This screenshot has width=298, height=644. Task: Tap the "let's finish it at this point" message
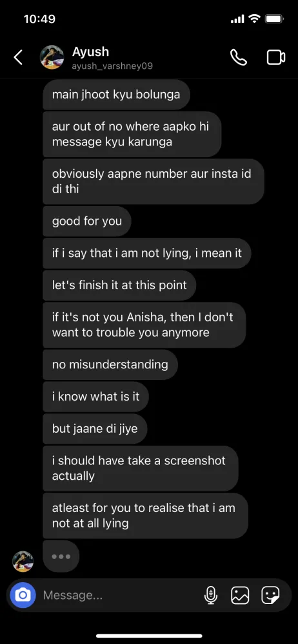pos(119,285)
